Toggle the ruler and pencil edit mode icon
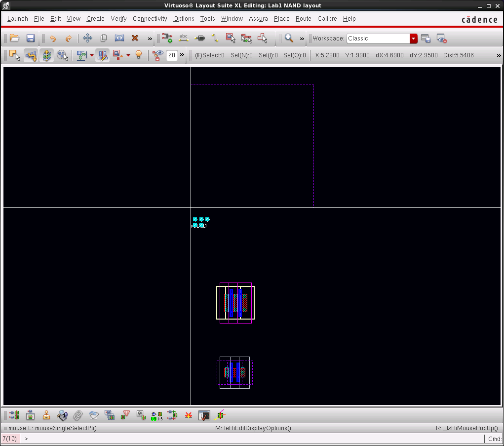The width and height of the screenshot is (504, 446). click(103, 55)
